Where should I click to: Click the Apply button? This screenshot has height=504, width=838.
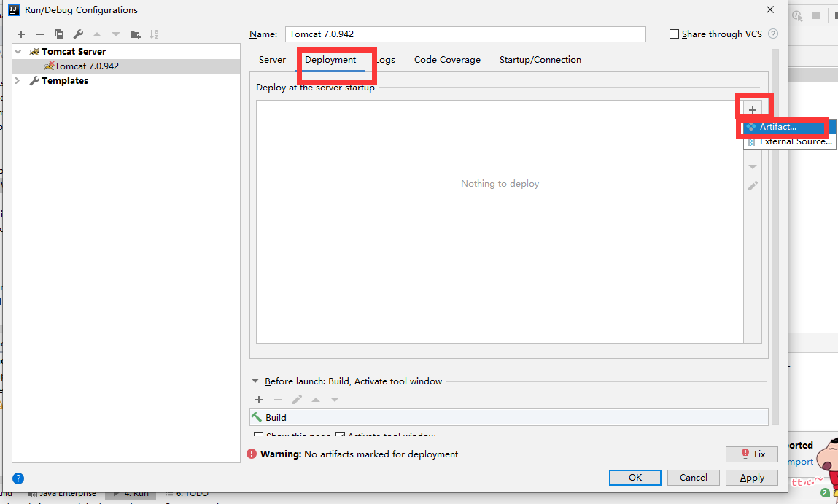tap(752, 478)
